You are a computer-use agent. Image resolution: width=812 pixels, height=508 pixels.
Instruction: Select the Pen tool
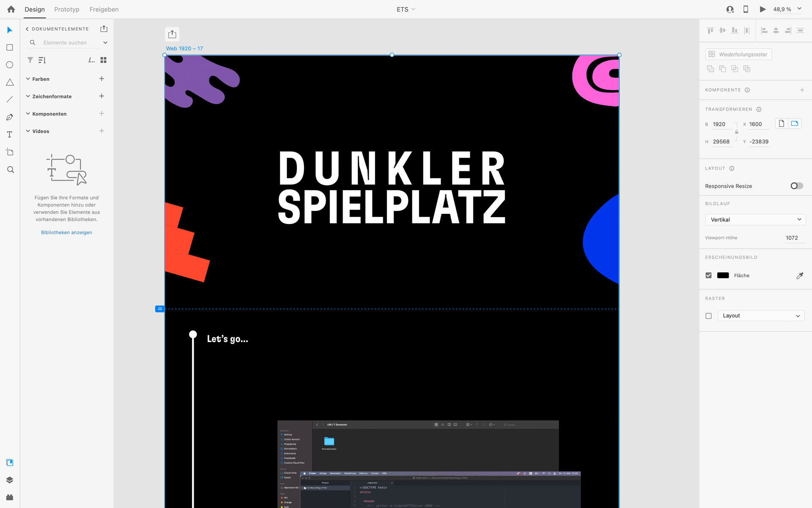tap(10, 117)
